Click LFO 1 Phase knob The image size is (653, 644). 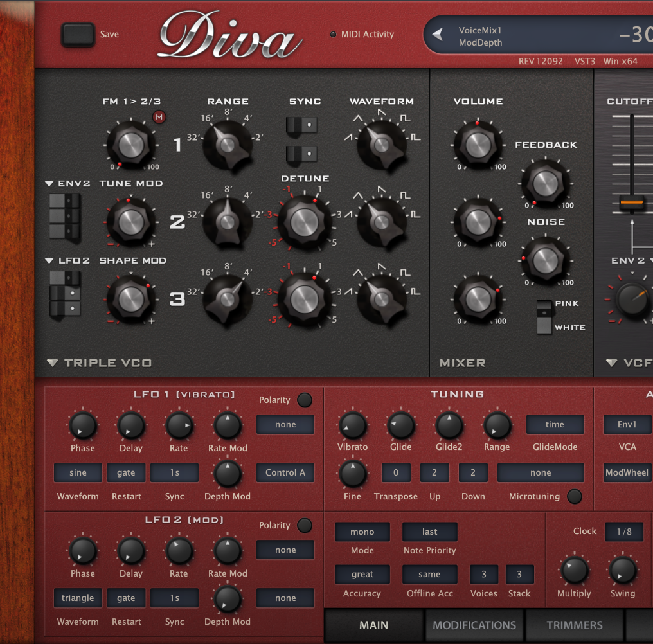point(83,425)
